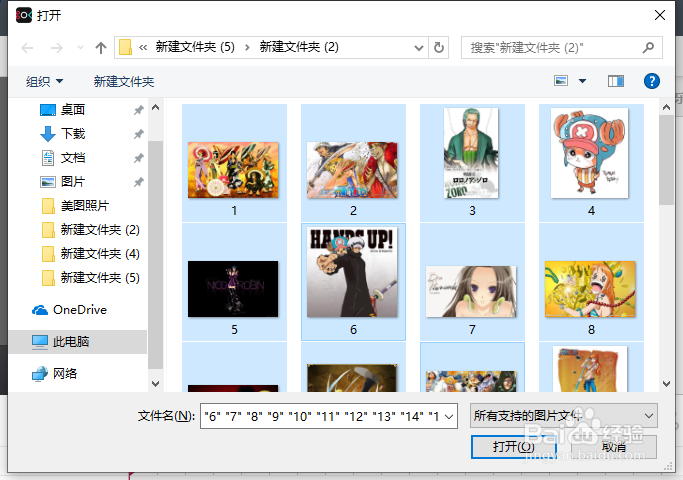Click the file list scrollbar thumb
683x480 pixels.
666,160
